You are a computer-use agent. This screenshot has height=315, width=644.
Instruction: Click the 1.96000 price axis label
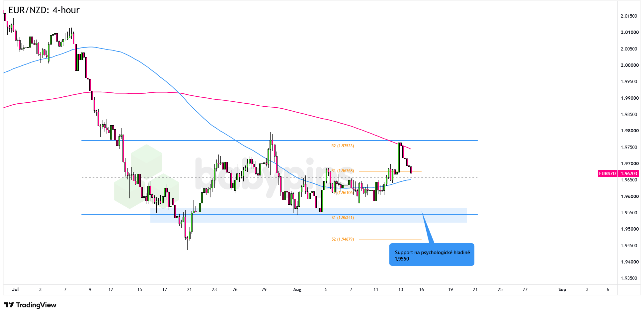point(630,196)
